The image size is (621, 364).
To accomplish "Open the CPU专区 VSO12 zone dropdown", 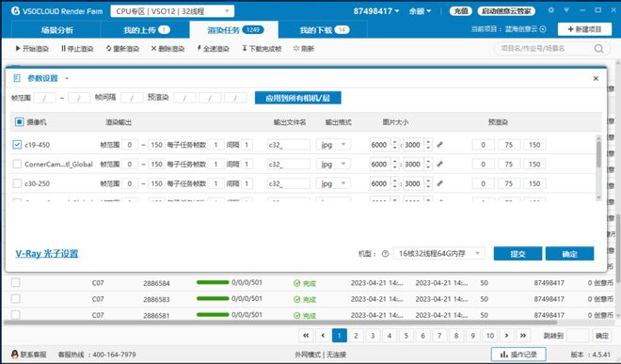I will [172, 11].
